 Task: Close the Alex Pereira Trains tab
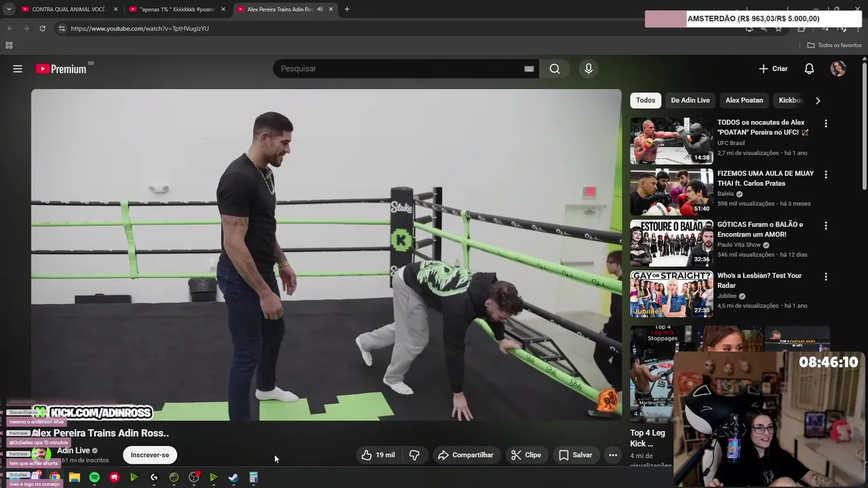click(331, 9)
